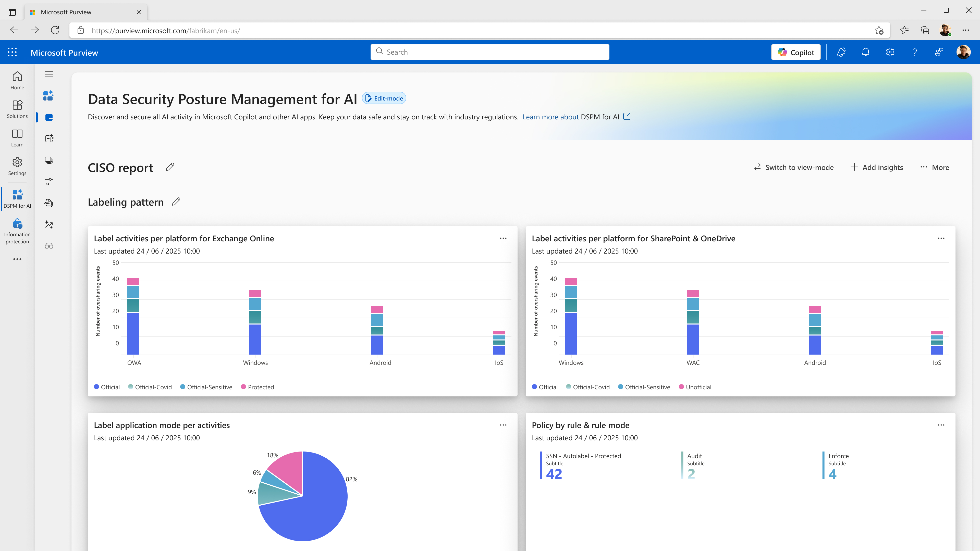Open Learn in left rail
This screenshot has width=980, height=551.
click(x=17, y=138)
